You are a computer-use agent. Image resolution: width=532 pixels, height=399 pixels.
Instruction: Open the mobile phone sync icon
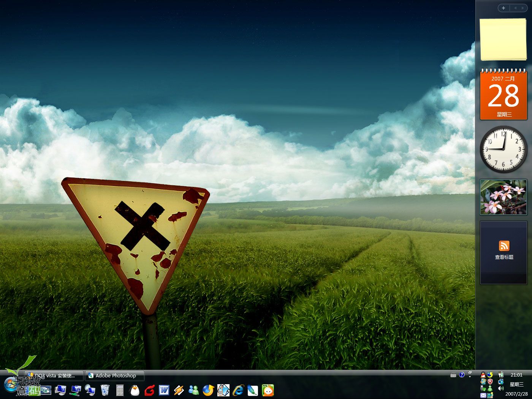coord(223,390)
